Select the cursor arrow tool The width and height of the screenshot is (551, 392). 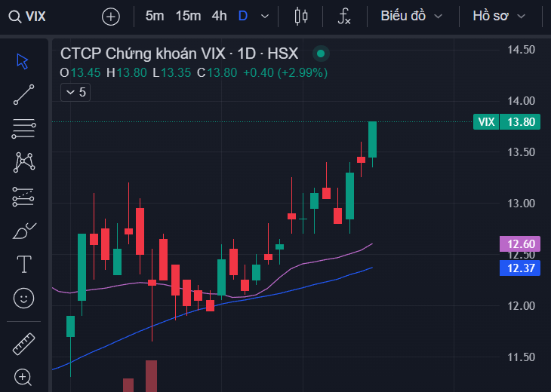tap(23, 61)
